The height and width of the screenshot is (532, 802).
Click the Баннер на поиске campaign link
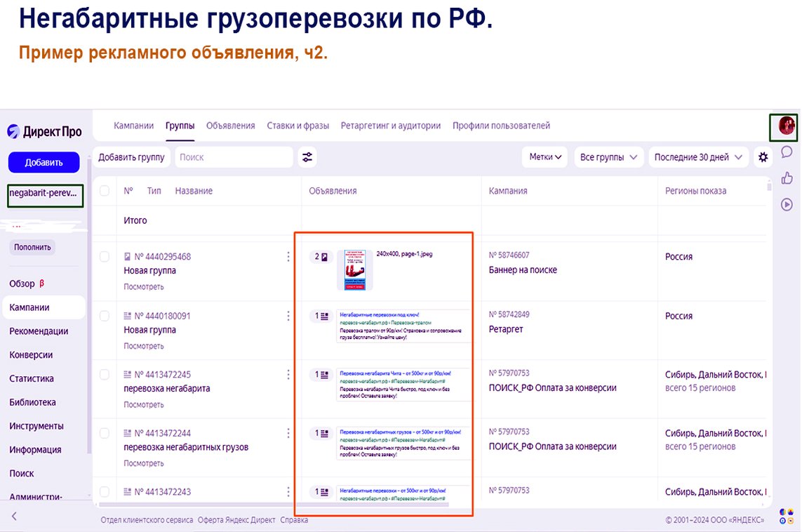pos(523,270)
